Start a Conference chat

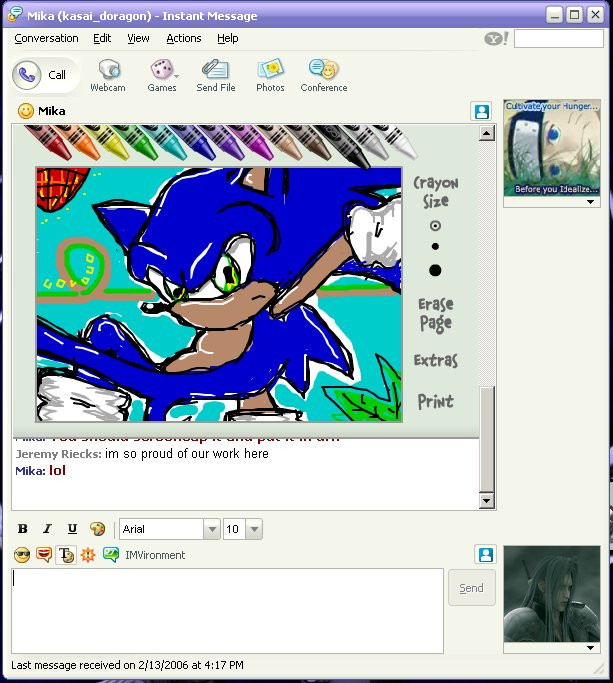point(324,75)
